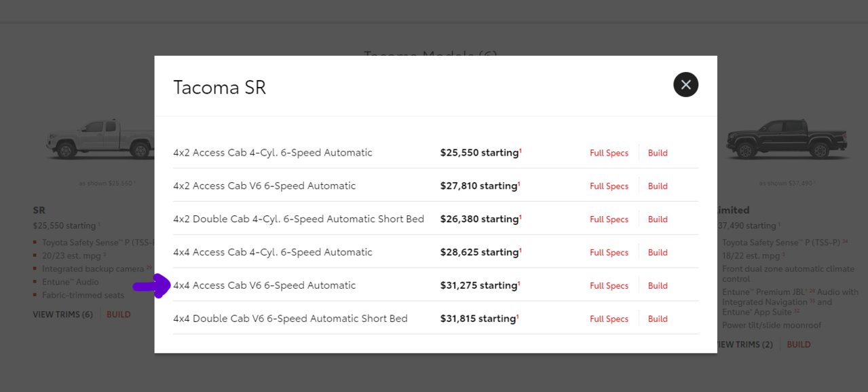Click 'as shown $37,490' caption
The image size is (868, 392).
pyautogui.click(x=787, y=183)
